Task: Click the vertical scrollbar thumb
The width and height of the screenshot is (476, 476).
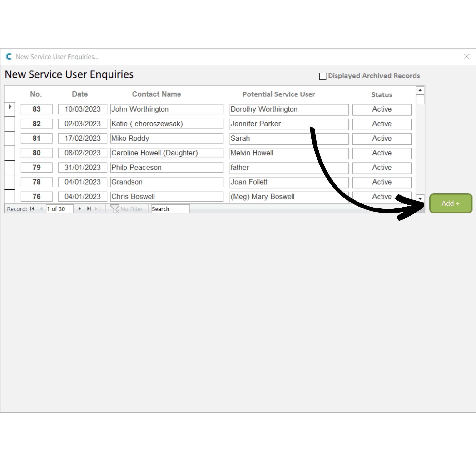Action: [x=420, y=99]
